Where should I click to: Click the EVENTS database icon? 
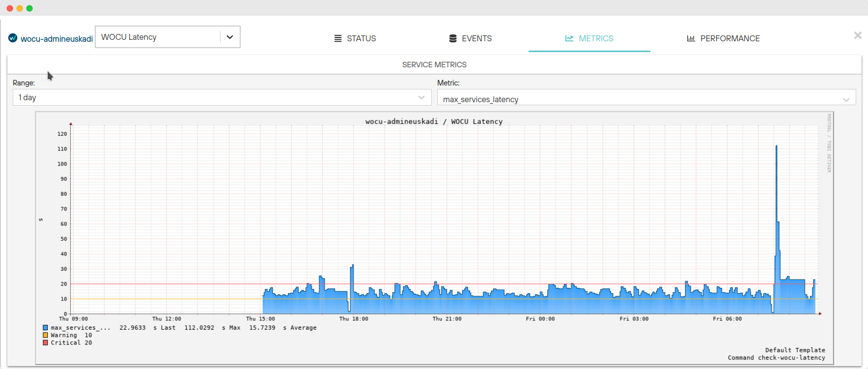[453, 38]
